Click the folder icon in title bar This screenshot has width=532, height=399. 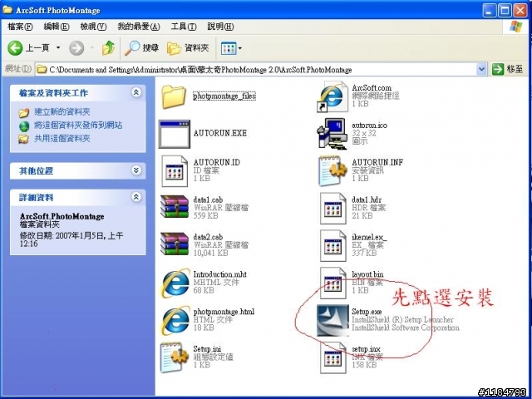[7, 10]
